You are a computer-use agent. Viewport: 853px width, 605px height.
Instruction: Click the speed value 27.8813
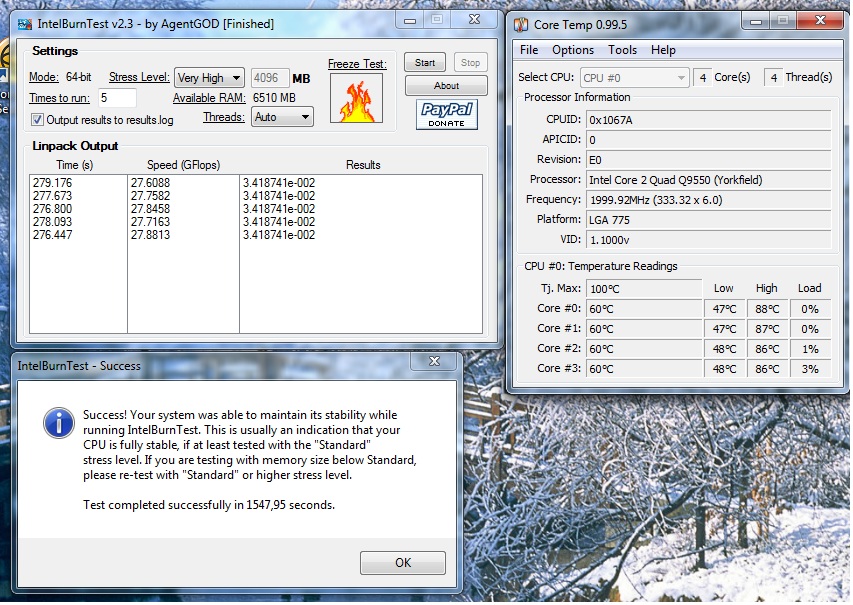[x=150, y=235]
